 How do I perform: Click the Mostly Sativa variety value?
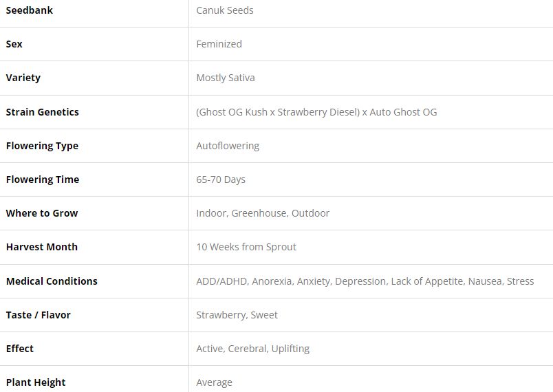click(226, 78)
